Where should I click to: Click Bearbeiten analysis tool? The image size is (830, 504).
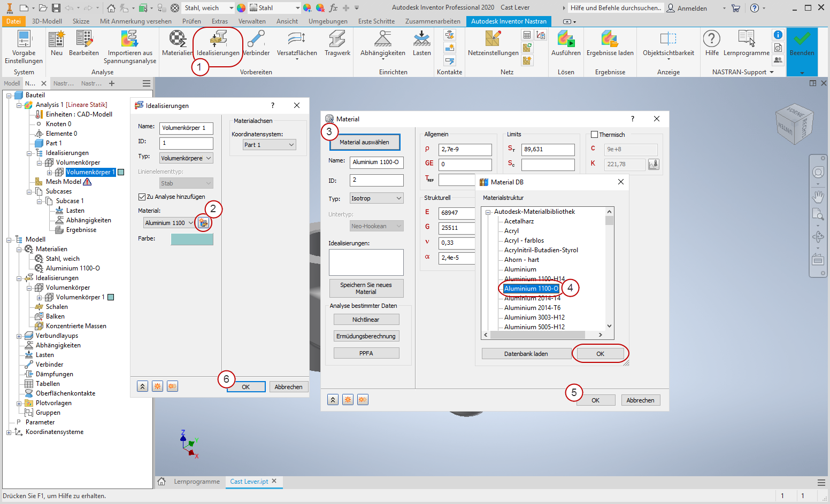[84, 43]
